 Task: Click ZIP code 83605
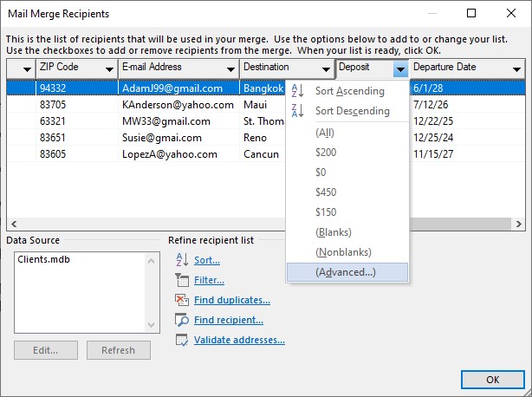(x=77, y=154)
